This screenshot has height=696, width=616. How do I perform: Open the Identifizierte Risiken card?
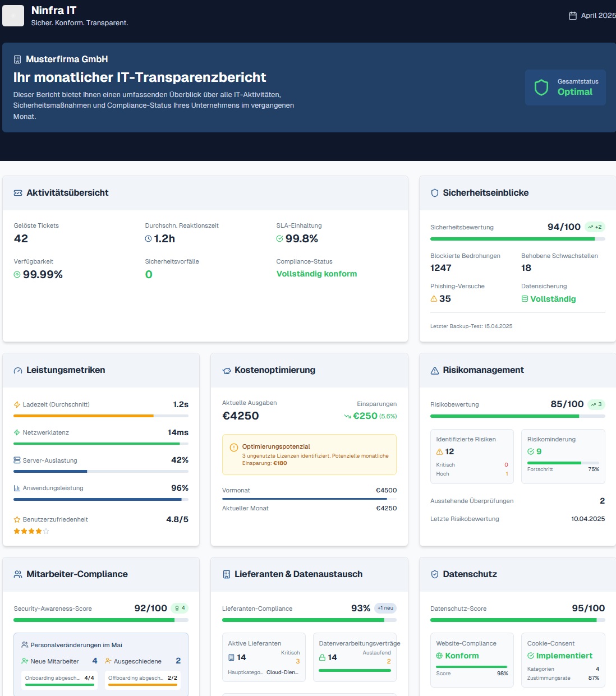472,456
